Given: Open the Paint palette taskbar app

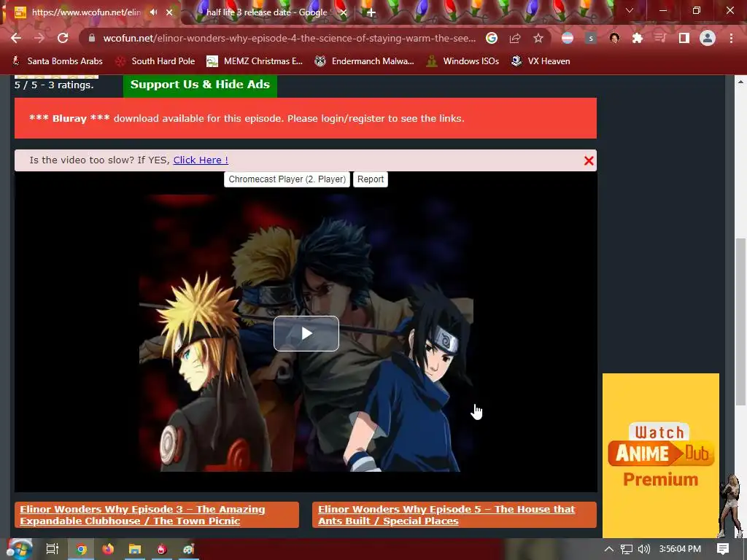Looking at the screenshot, I should 189,549.
